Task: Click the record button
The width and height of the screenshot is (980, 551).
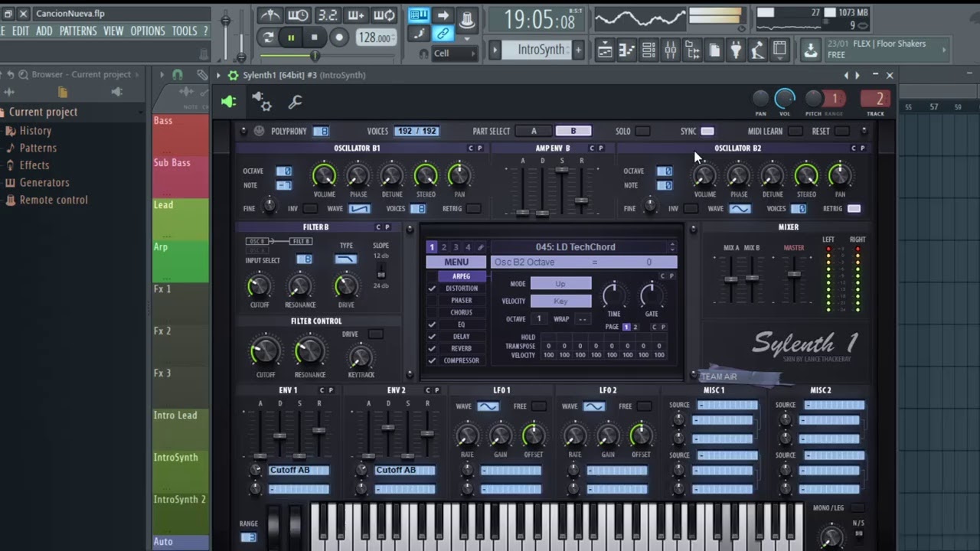Action: click(x=339, y=37)
